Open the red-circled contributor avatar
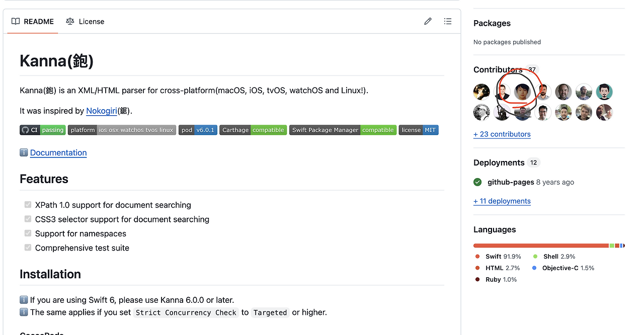 pos(523,92)
